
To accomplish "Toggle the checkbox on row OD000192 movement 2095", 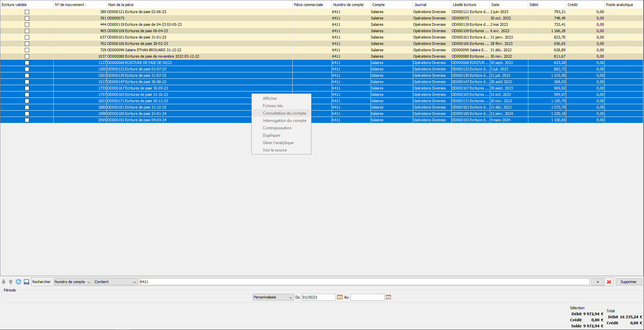I will pyautogui.click(x=27, y=120).
